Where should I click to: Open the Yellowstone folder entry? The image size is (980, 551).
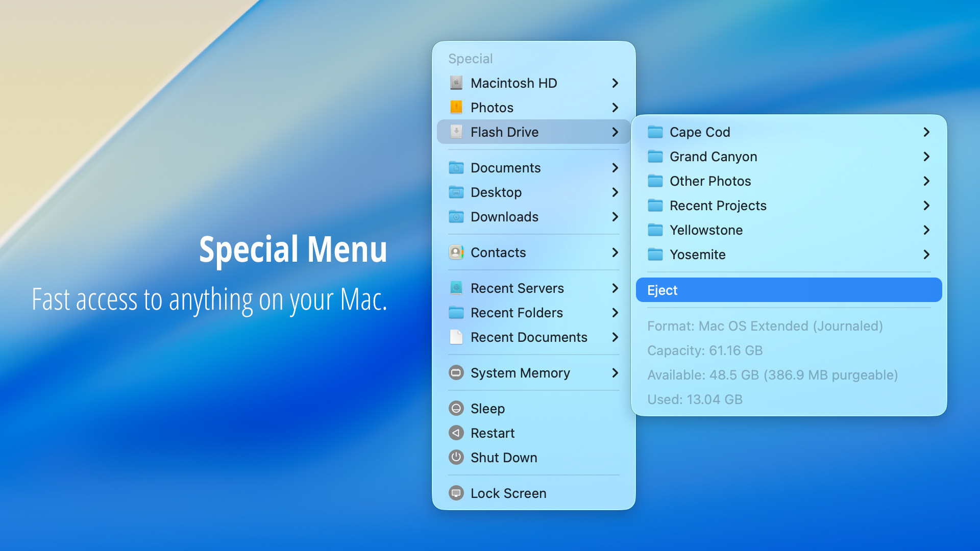789,230
